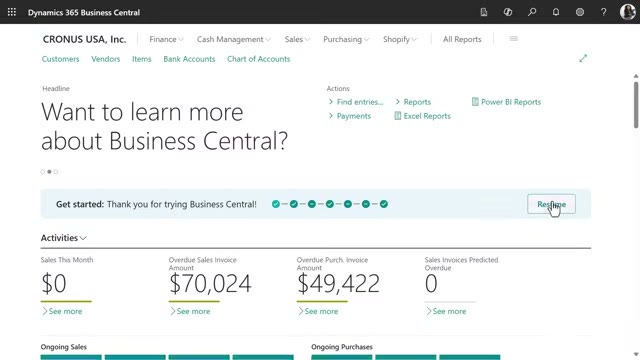Open the Customers list

[x=60, y=59]
